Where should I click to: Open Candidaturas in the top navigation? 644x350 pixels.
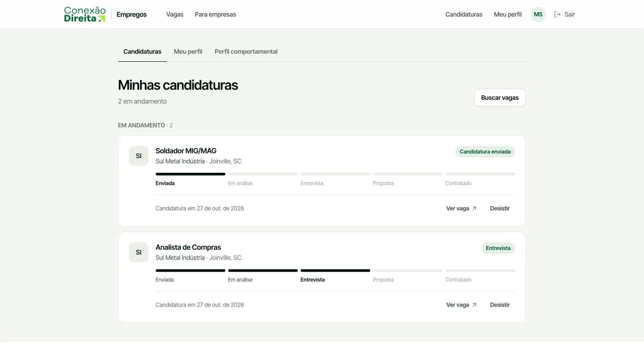click(464, 14)
